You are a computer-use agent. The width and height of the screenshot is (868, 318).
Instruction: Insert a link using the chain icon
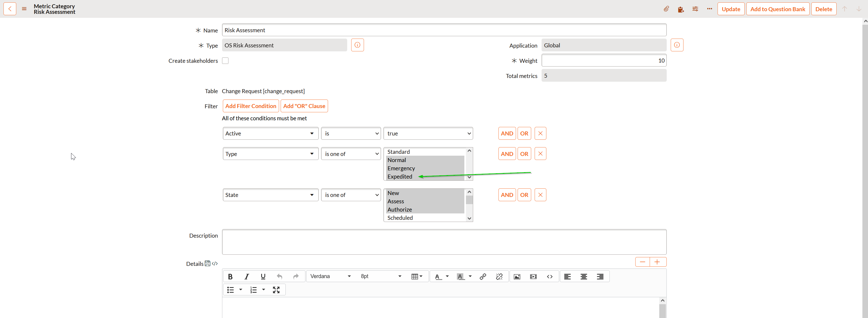483,276
